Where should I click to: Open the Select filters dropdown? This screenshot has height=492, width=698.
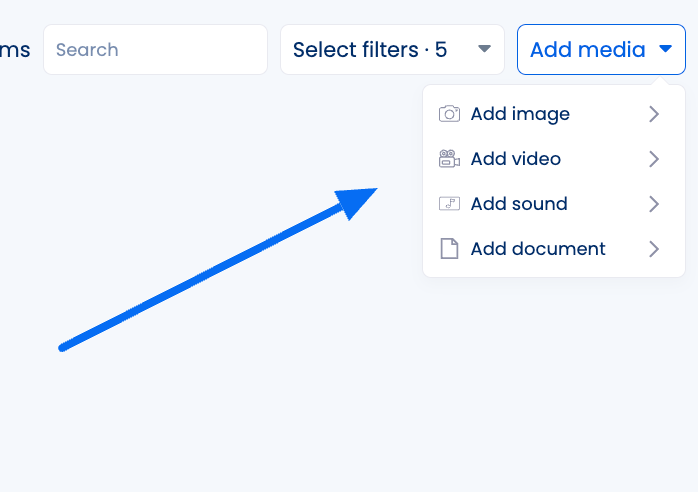[x=392, y=49]
